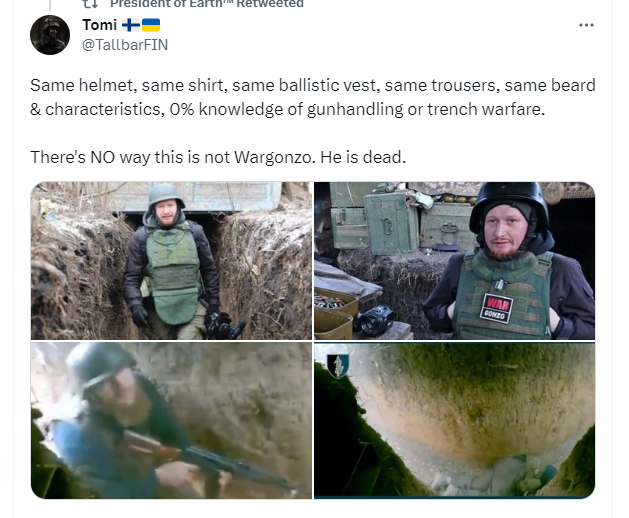Click the Finnish flag emoji beside Tomi

click(x=131, y=25)
